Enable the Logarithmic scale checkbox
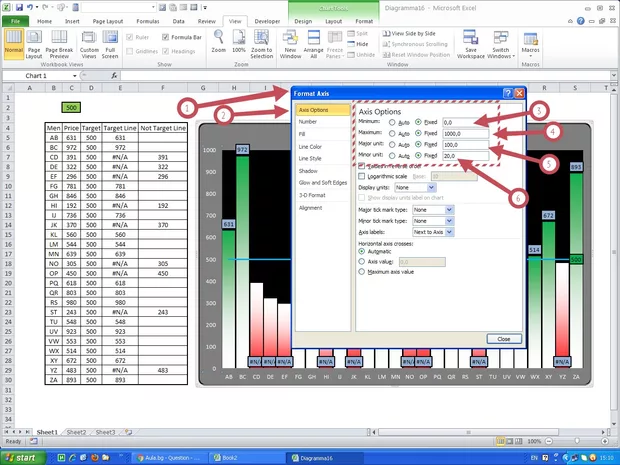 [362, 176]
